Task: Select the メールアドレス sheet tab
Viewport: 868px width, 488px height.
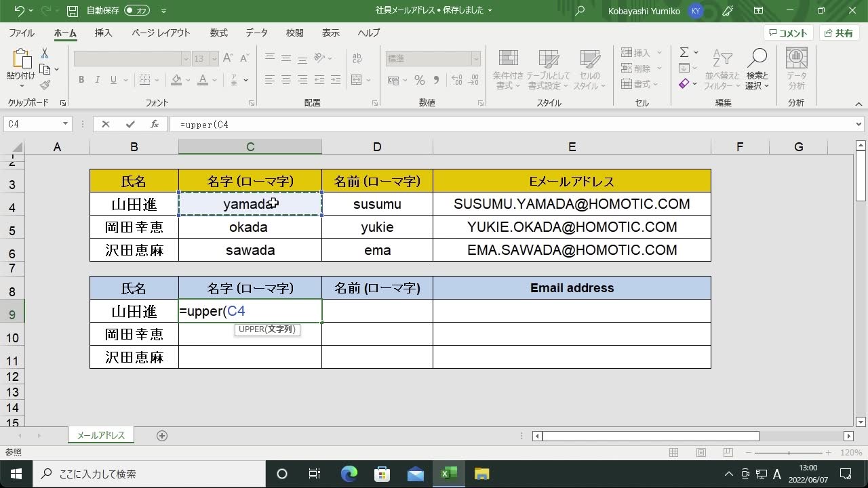Action: pyautogui.click(x=100, y=435)
